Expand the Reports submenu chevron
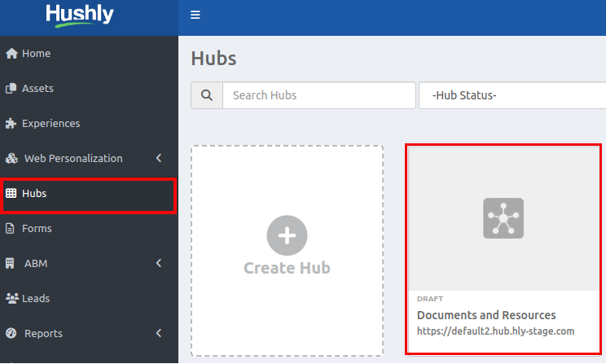The width and height of the screenshot is (606, 364). (159, 333)
